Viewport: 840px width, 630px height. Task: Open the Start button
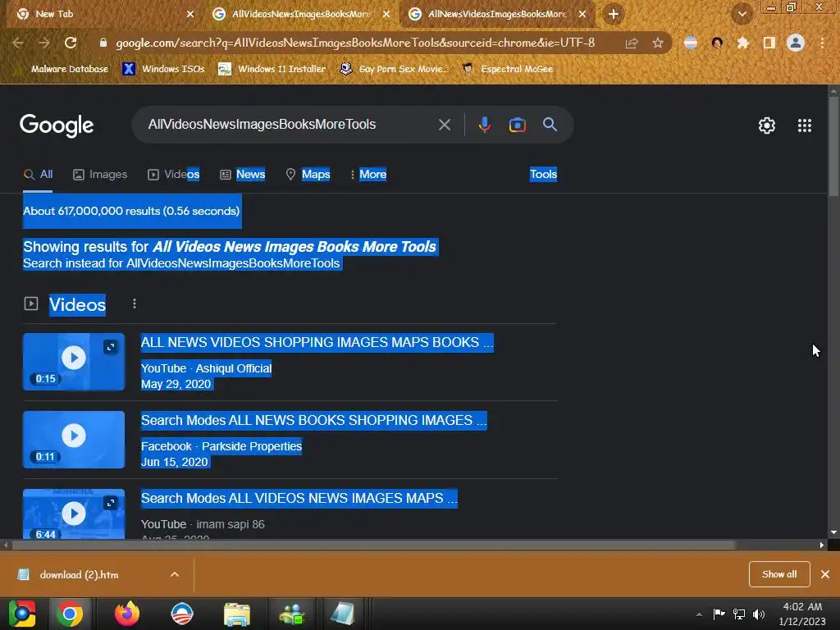[22, 614]
